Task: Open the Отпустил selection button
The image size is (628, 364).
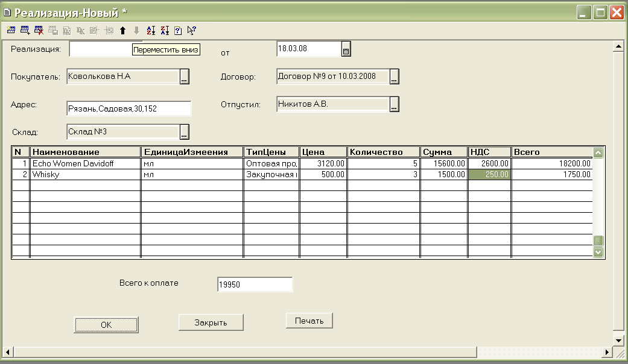Action: pyautogui.click(x=395, y=105)
